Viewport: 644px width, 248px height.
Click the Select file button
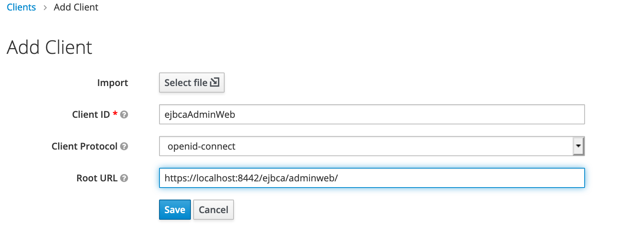[x=191, y=82]
